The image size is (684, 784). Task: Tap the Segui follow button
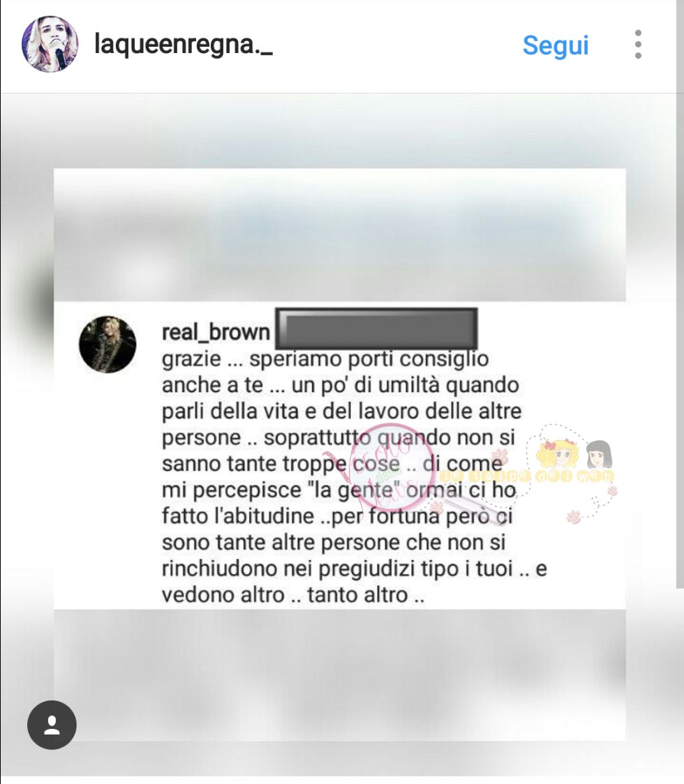pyautogui.click(x=556, y=45)
